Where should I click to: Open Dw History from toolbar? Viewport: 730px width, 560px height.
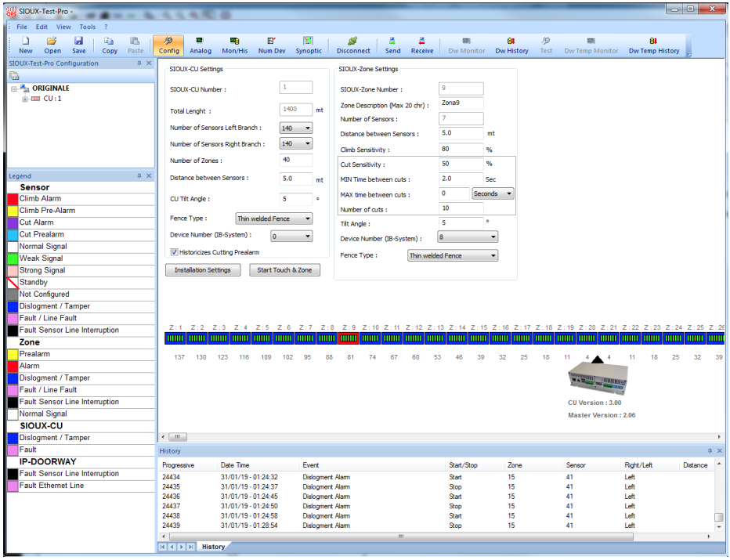tap(511, 45)
